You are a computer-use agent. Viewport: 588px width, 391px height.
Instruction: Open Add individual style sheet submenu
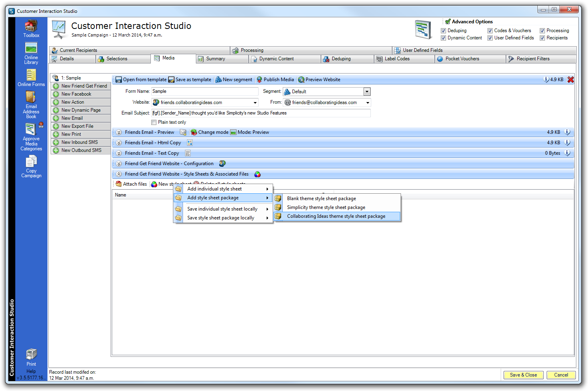pyautogui.click(x=223, y=189)
